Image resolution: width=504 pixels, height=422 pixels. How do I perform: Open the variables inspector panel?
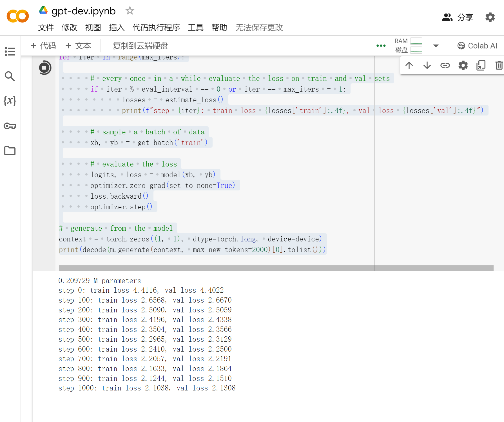(10, 101)
